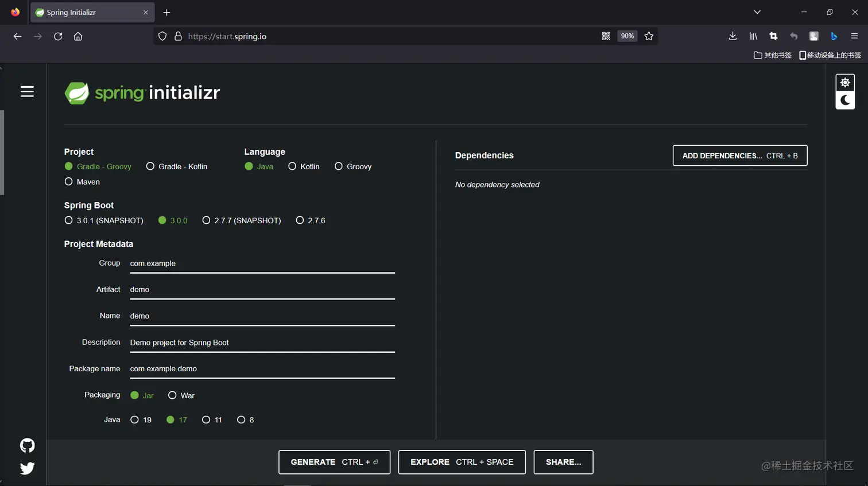
Task: Open the Firefox application menu
Action: 854,36
